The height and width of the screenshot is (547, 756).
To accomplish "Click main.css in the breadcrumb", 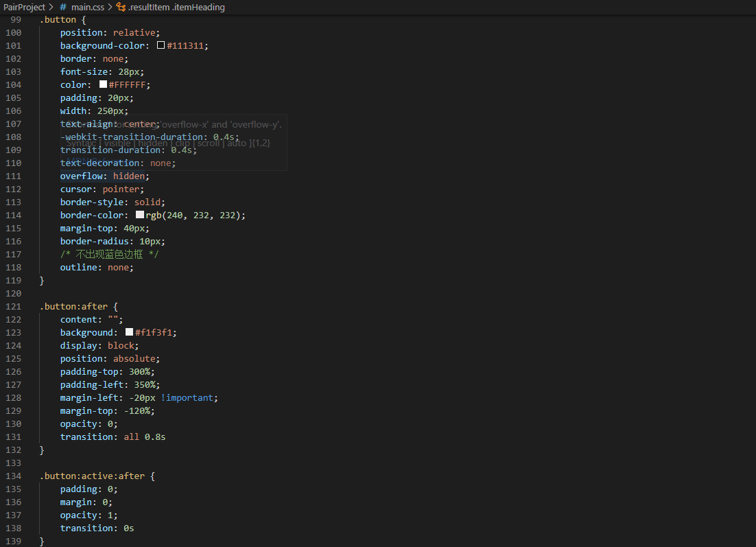I will pyautogui.click(x=88, y=8).
